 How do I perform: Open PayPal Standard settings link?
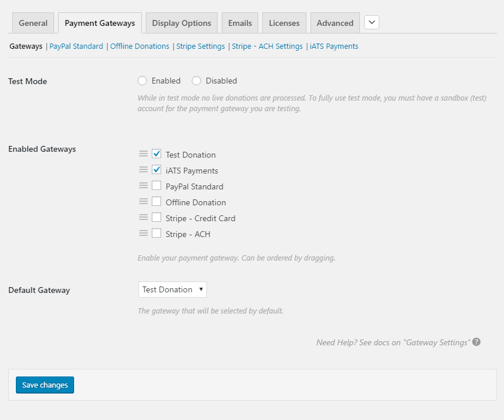pos(76,46)
